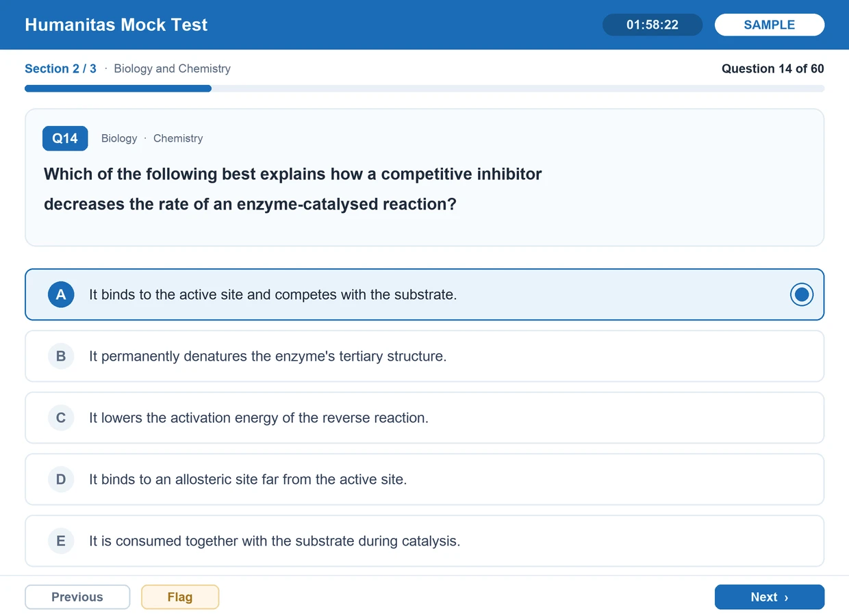Choose answer C about activation energy

coord(424,418)
